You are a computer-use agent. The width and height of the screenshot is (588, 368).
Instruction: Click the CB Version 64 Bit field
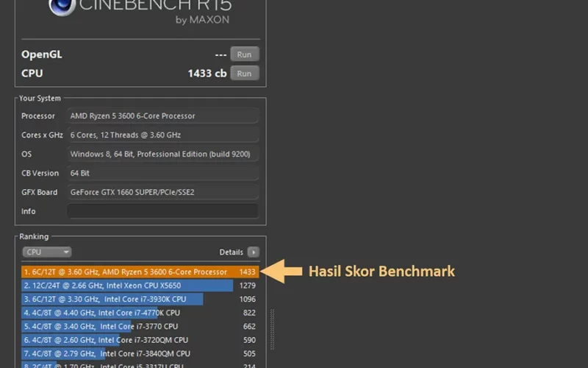(162, 173)
